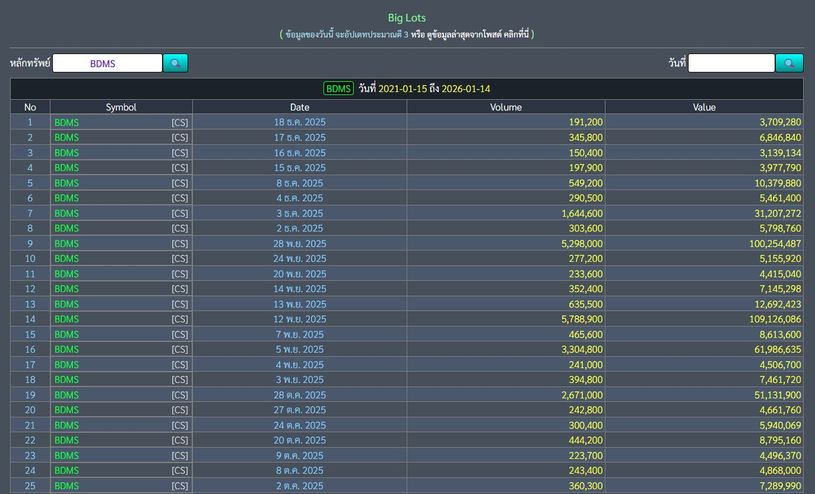Click the search button next to the date field

coord(789,63)
